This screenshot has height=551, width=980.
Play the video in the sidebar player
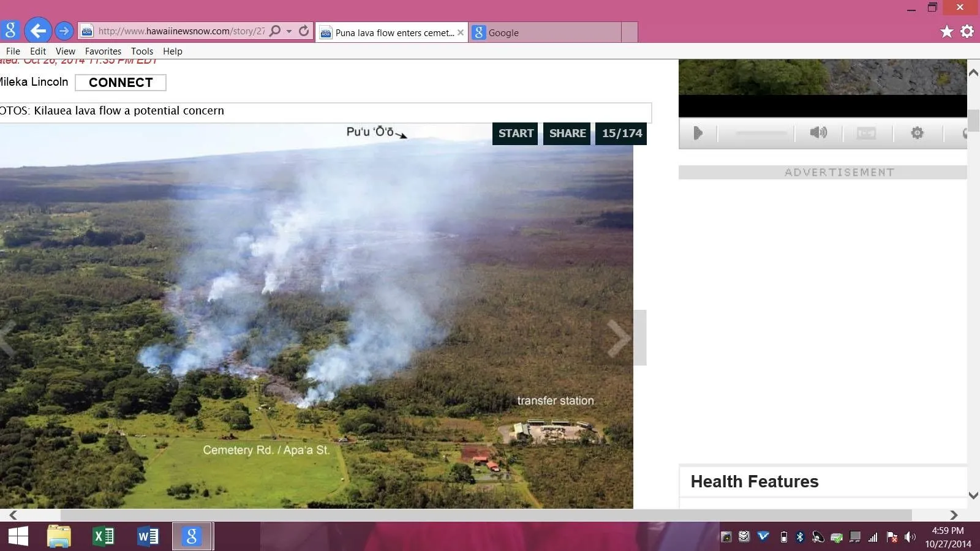(698, 133)
